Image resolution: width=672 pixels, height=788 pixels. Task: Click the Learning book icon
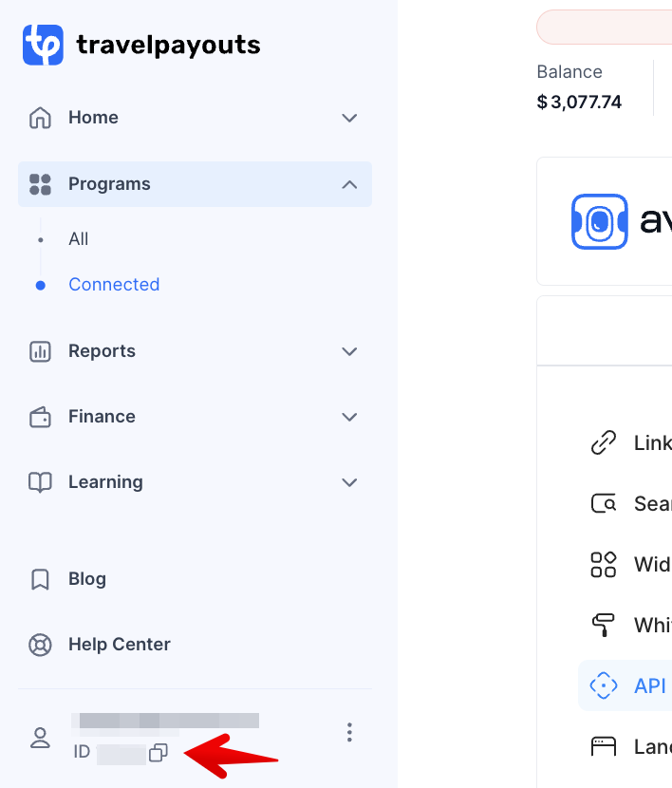coord(40,482)
